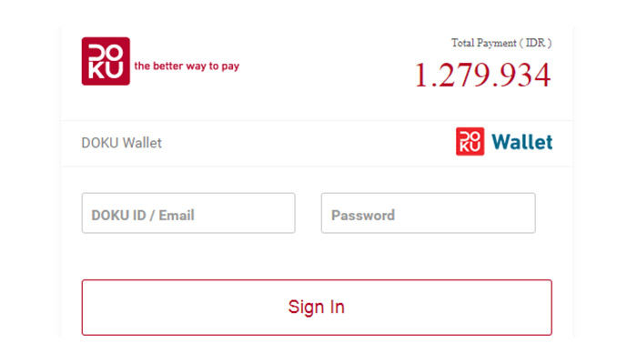Click the word Wallet in the heading
The width and height of the screenshot is (637, 364).
pyautogui.click(x=142, y=143)
